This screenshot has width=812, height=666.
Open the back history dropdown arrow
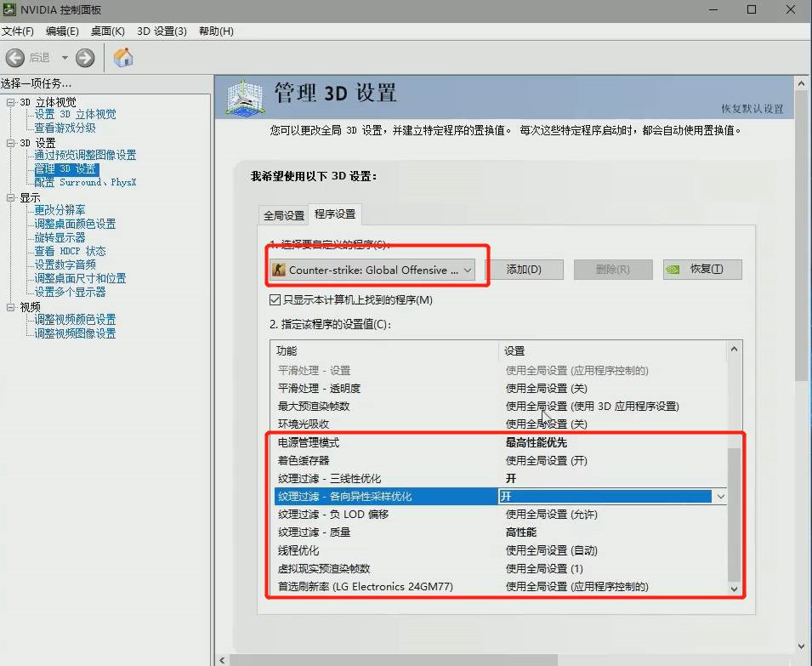pyautogui.click(x=65, y=58)
